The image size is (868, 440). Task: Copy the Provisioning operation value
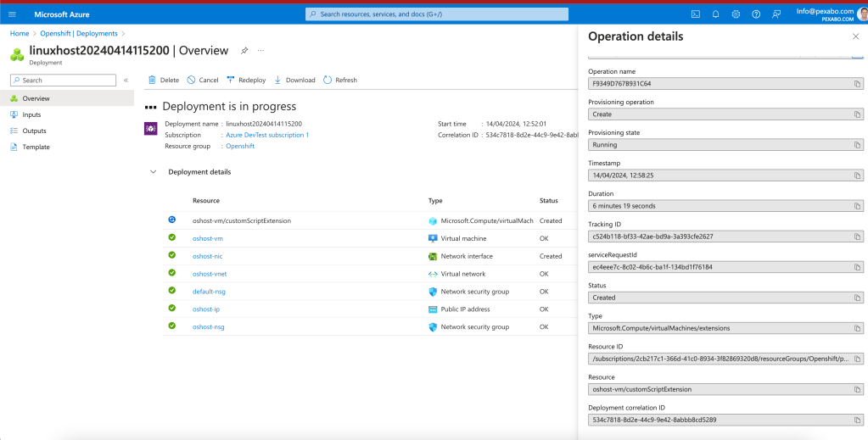[x=857, y=114]
